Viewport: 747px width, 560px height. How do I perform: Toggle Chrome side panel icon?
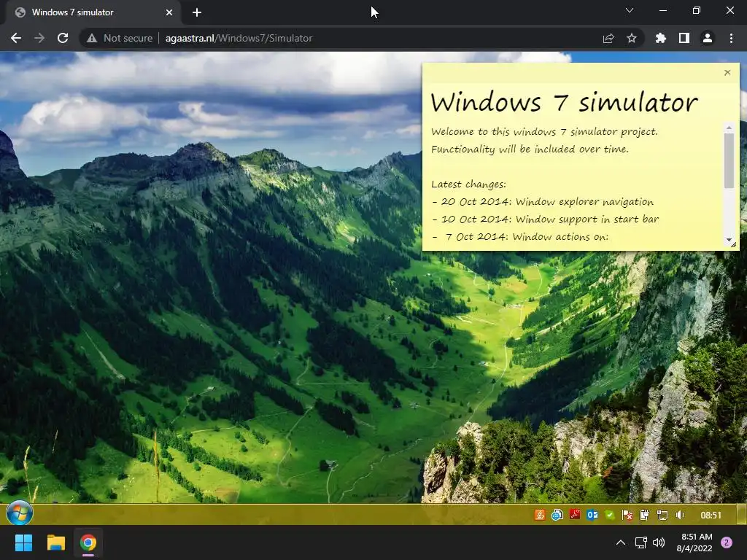click(684, 38)
